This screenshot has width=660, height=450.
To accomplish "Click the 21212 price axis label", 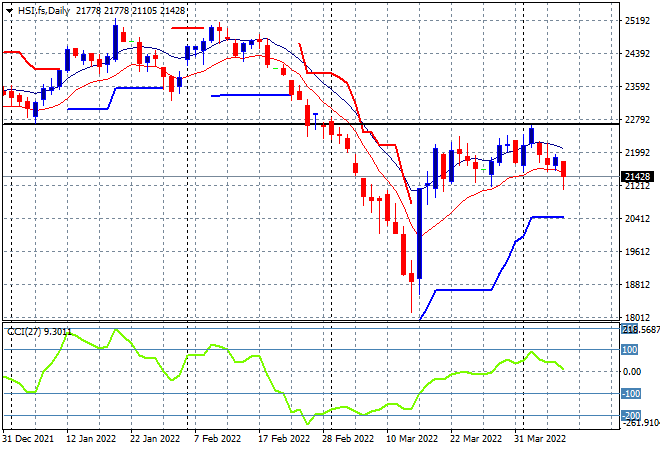I will point(637,186).
